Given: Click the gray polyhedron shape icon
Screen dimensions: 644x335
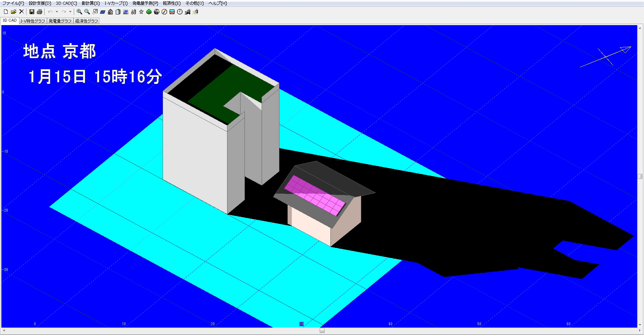Looking at the screenshot, I should (157, 12).
